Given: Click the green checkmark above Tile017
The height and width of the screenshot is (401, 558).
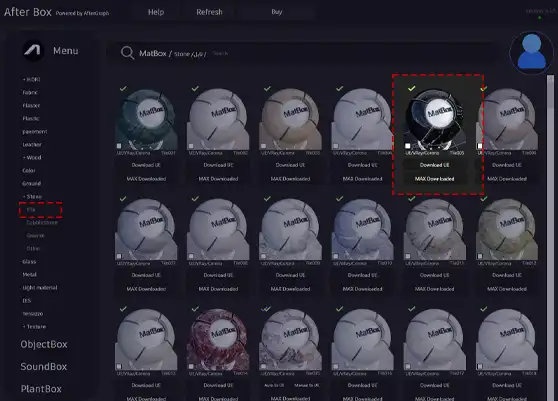Looking at the screenshot, I should point(412,309).
